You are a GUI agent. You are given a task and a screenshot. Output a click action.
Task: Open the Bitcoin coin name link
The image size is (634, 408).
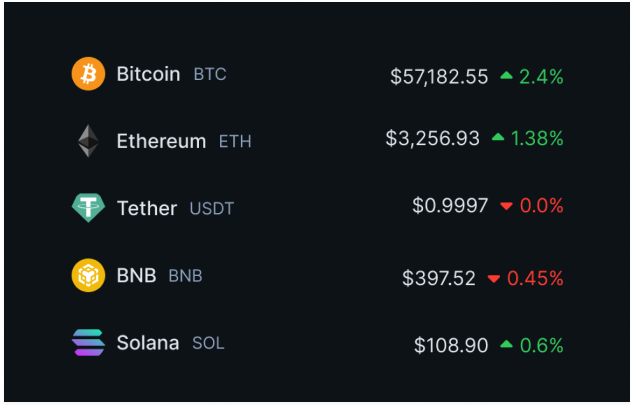(x=148, y=74)
